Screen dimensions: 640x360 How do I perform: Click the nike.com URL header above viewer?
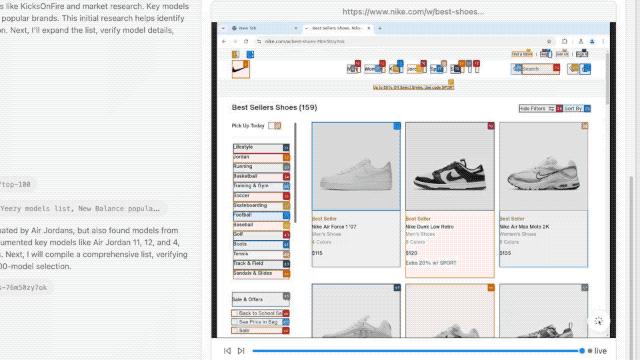413,11
